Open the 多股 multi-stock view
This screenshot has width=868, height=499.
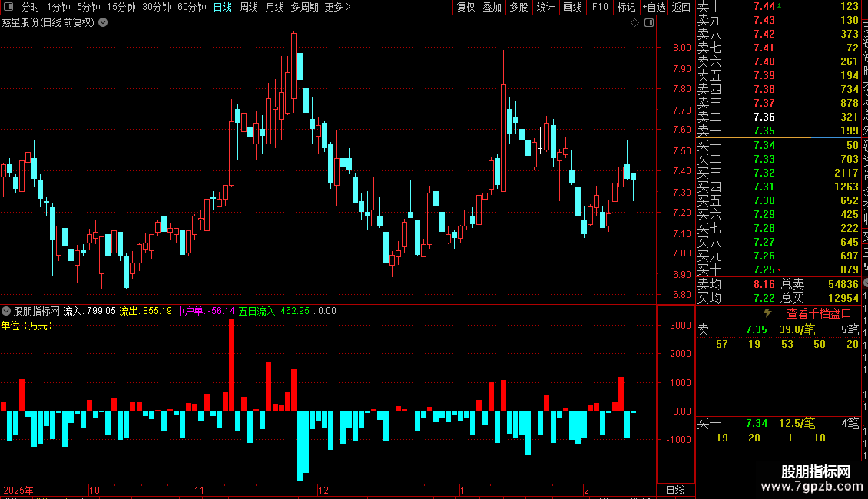click(518, 7)
